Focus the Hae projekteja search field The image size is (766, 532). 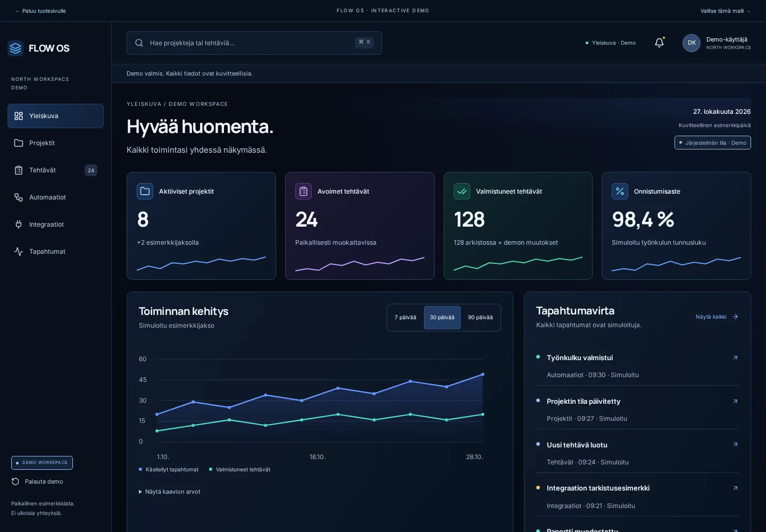254,43
